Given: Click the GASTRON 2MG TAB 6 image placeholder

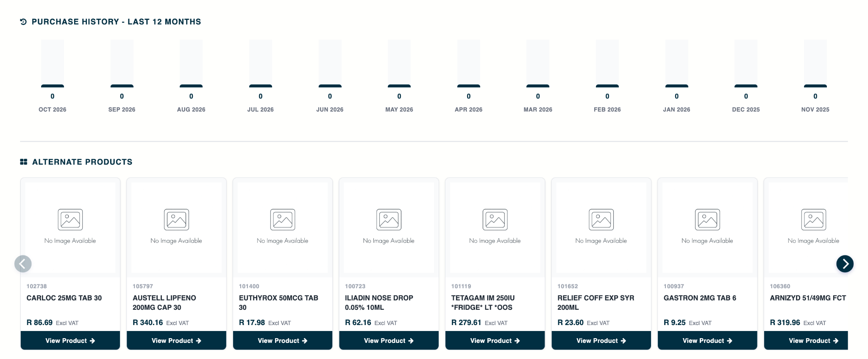Looking at the screenshot, I should tap(707, 227).
